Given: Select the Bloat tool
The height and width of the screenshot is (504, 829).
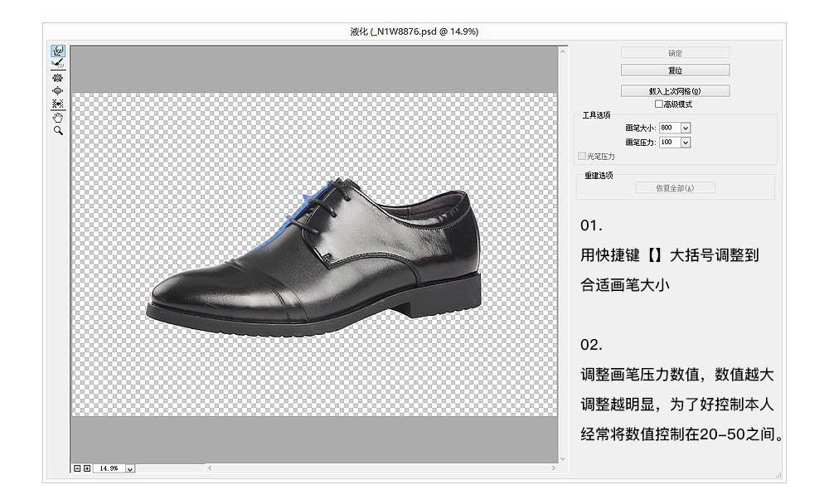Looking at the screenshot, I should tap(56, 90).
